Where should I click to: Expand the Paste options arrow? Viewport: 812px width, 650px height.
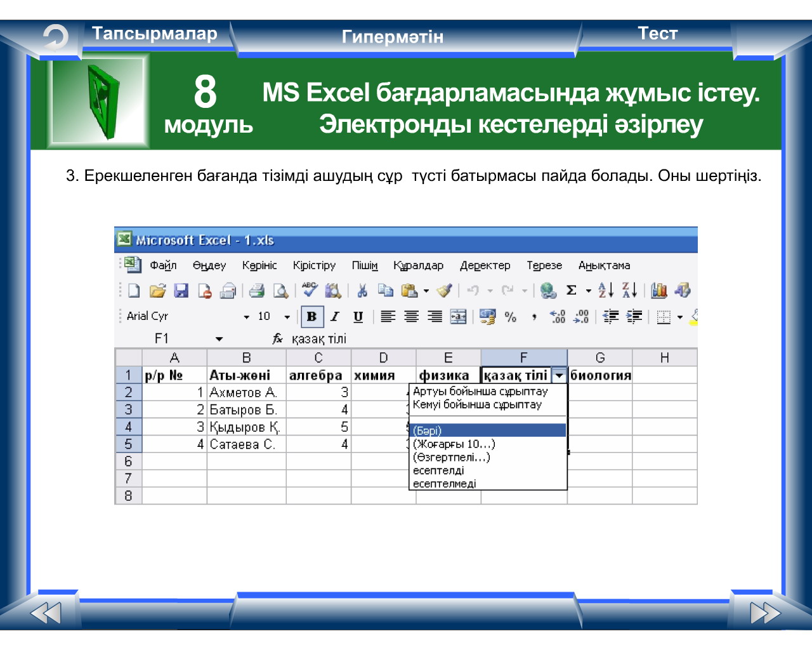tap(426, 291)
